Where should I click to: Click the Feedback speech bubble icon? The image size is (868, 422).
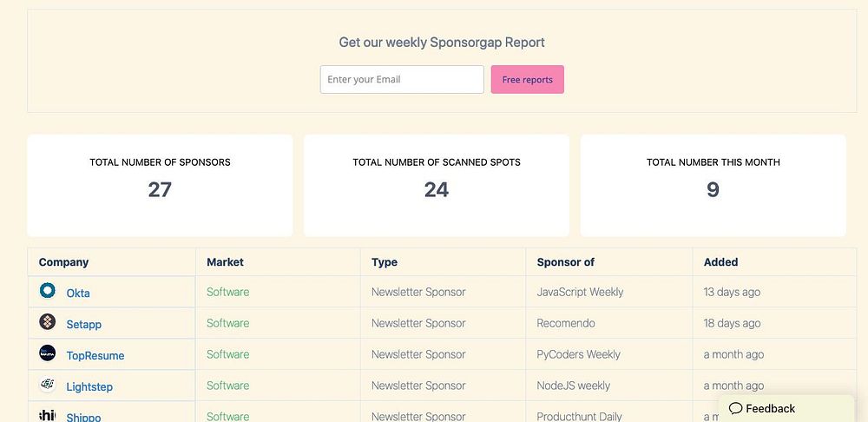[735, 408]
